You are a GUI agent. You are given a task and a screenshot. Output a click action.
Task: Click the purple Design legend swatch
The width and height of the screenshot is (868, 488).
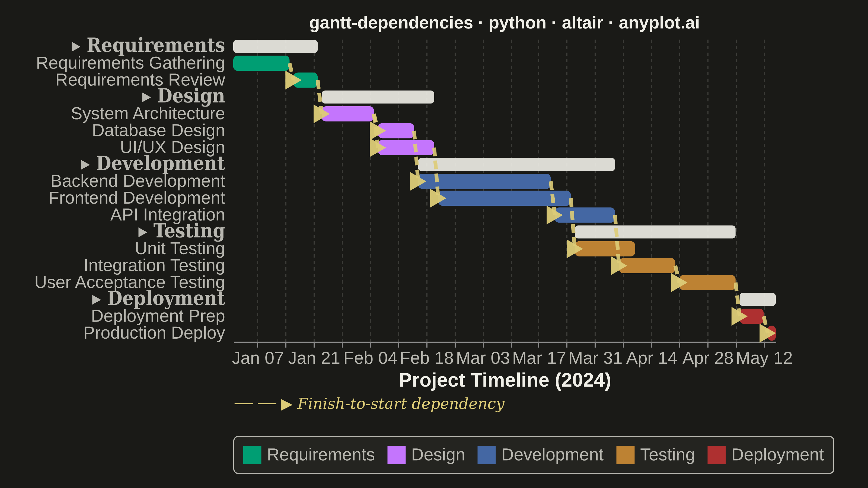(x=397, y=455)
